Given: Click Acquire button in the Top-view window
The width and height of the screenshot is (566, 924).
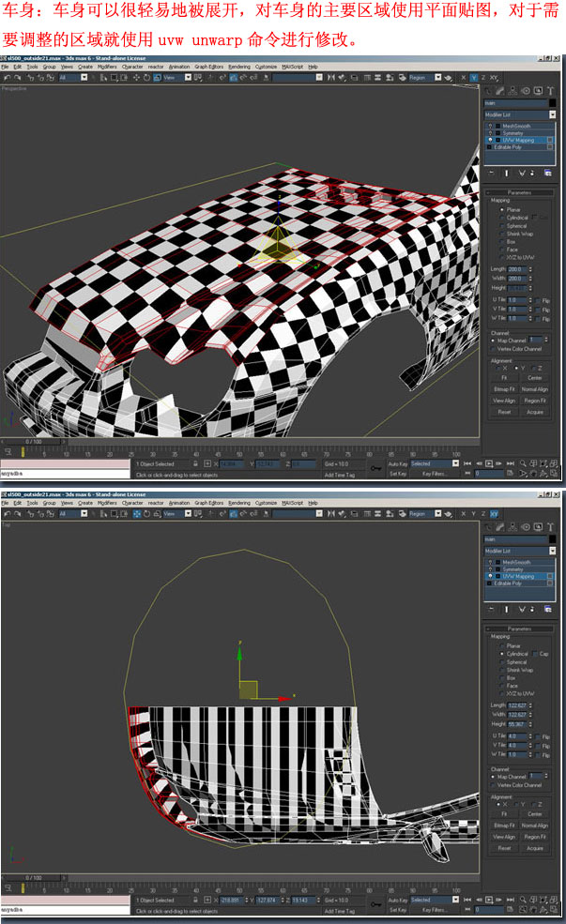Looking at the screenshot, I should [534, 848].
